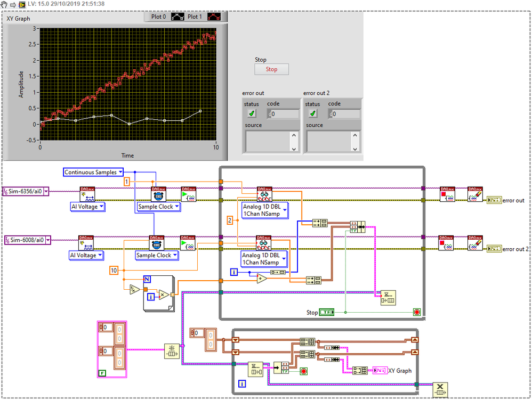Click the For loop N count terminal
Image resolution: width=532 pixels, height=400 pixels.
pyautogui.click(x=147, y=279)
